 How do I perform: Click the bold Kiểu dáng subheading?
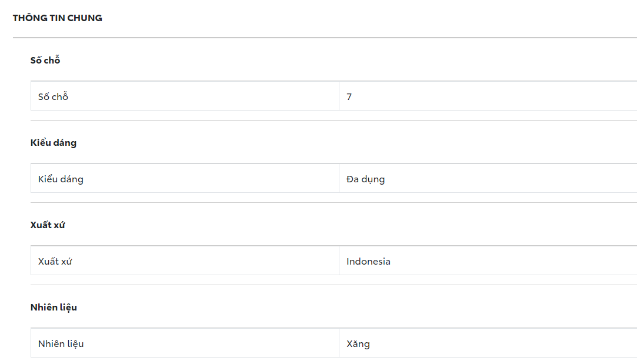click(54, 143)
